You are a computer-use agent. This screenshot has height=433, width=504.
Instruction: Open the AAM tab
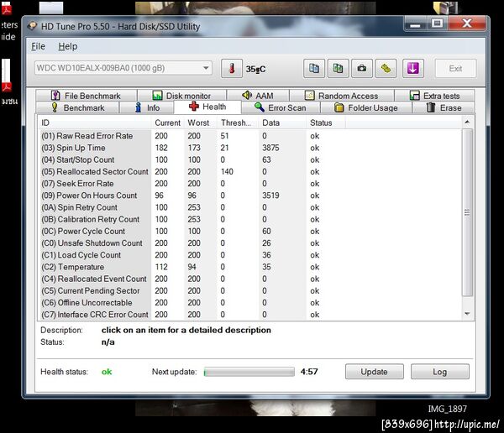258,96
